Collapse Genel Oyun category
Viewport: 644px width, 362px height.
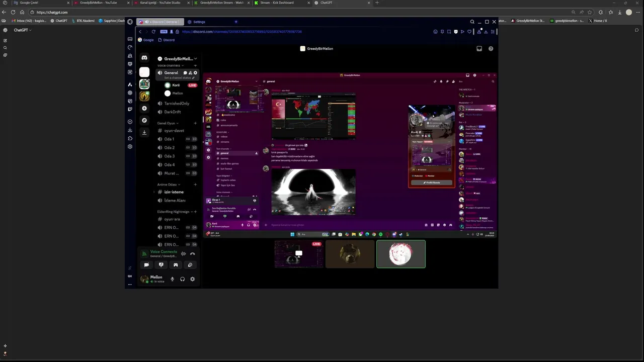(x=168, y=123)
